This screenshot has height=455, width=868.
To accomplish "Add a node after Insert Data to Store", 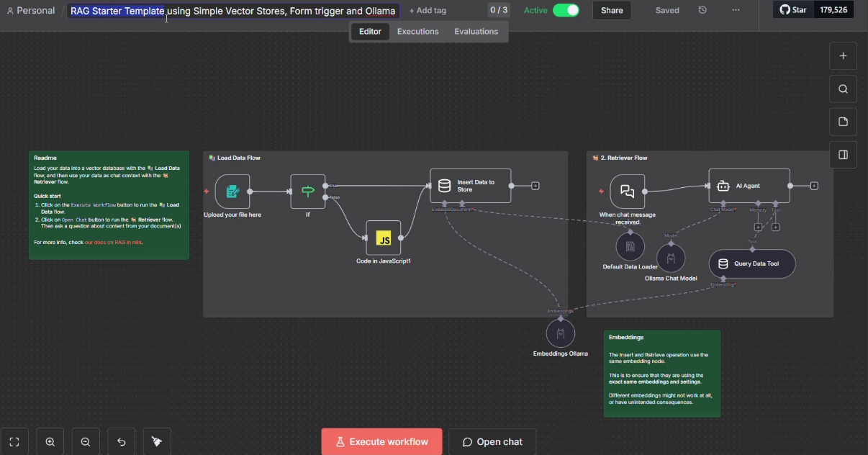I will pyautogui.click(x=535, y=186).
